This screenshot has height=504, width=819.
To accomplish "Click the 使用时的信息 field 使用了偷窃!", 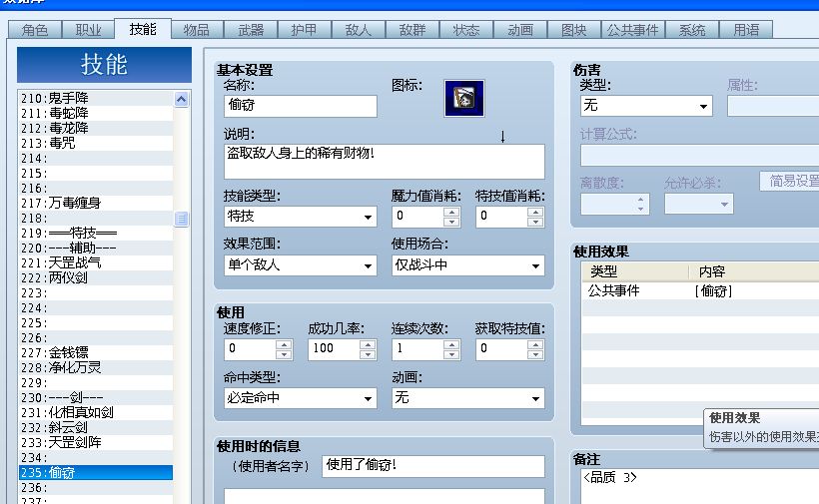I will point(433,466).
